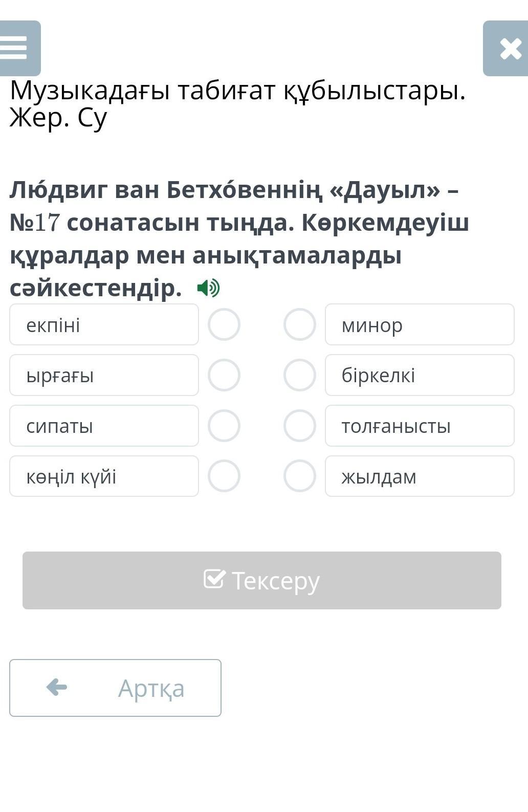This screenshot has width=528, height=812.
Task: Click the көңіл күйі term box
Action: [104, 476]
